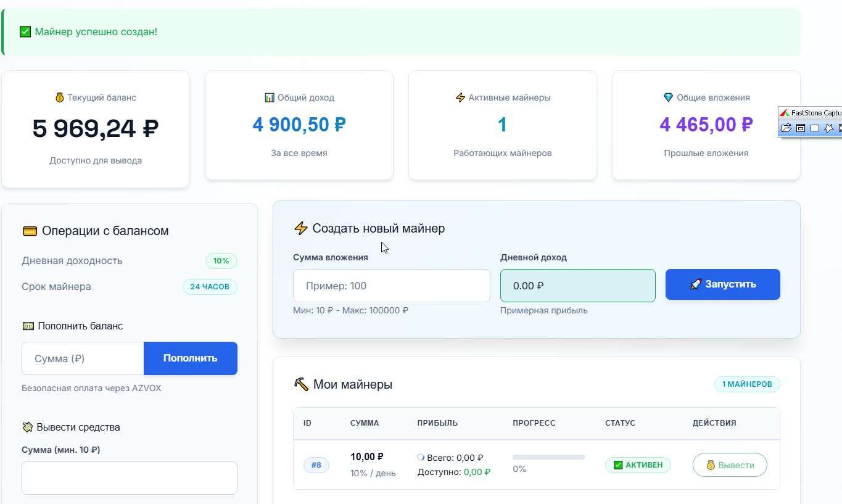
Task: Select Capture Rectangular Region in FastStone toolbar
Action: [x=815, y=128]
